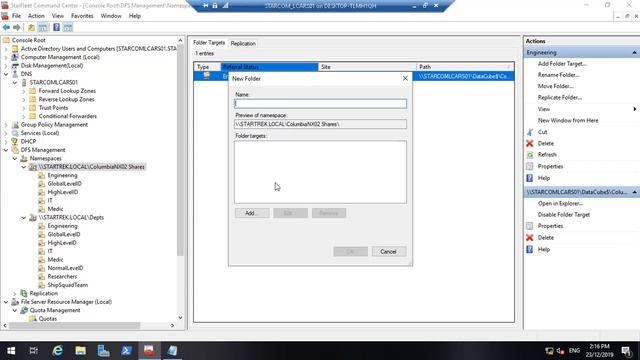Click the Windows Start button
The height and width of the screenshot is (360, 640).
point(11,351)
